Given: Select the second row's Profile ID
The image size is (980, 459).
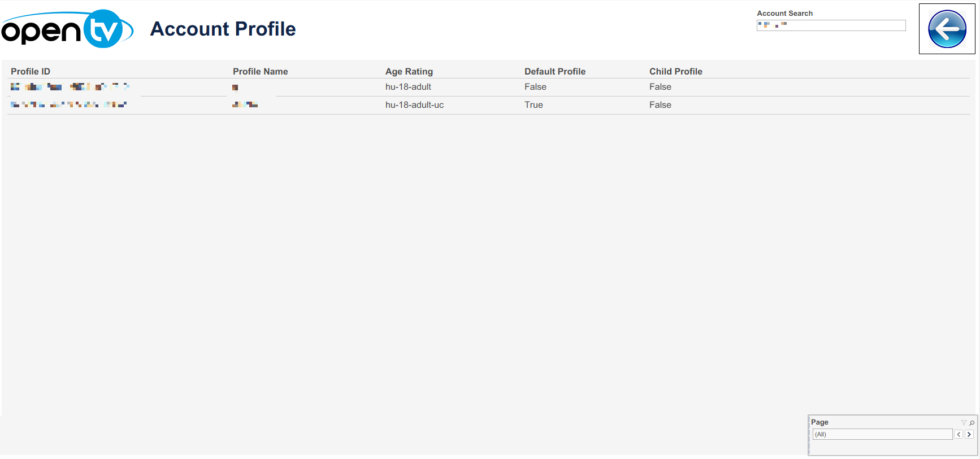Looking at the screenshot, I should coord(68,105).
